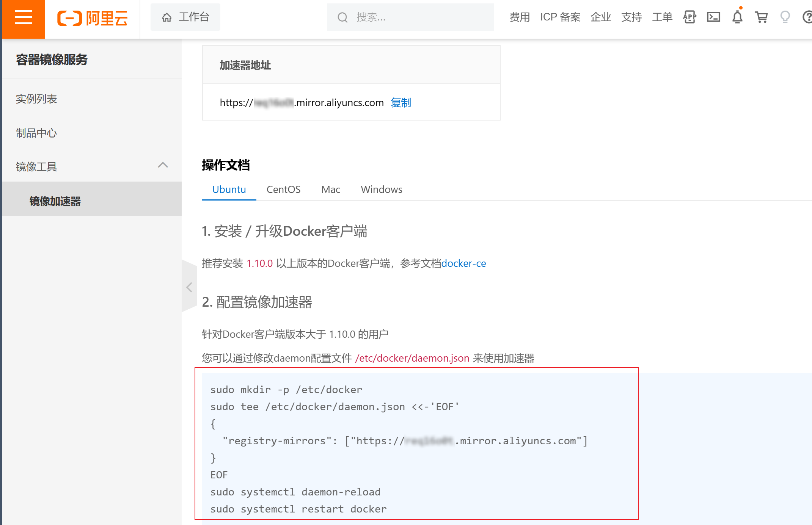Switch to the CentOS tab
This screenshot has height=525, width=812.
coord(283,190)
